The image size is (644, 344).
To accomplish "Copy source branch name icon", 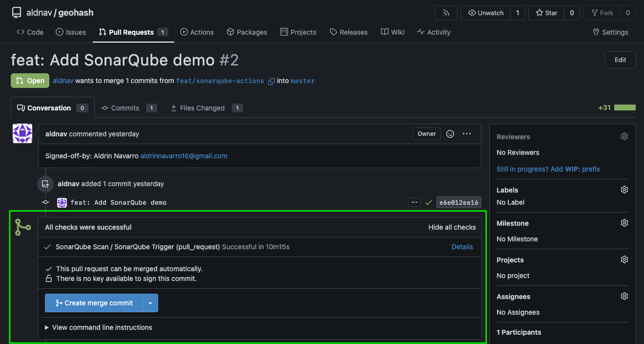I will tap(271, 81).
